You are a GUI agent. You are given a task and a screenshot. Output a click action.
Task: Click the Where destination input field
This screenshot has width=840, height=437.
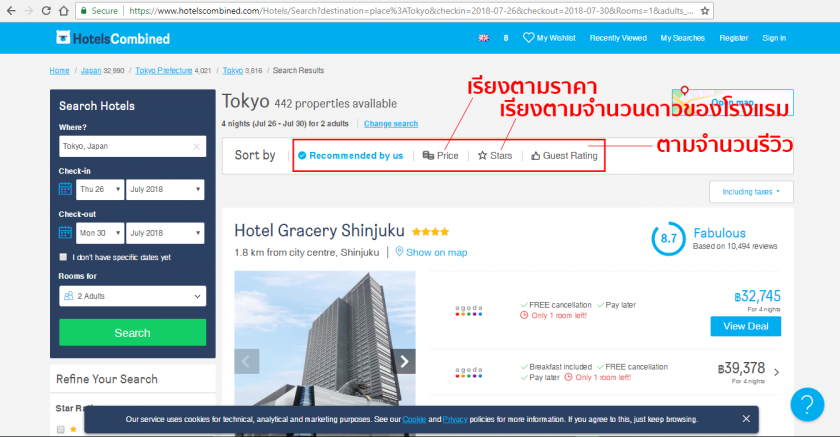tap(132, 146)
